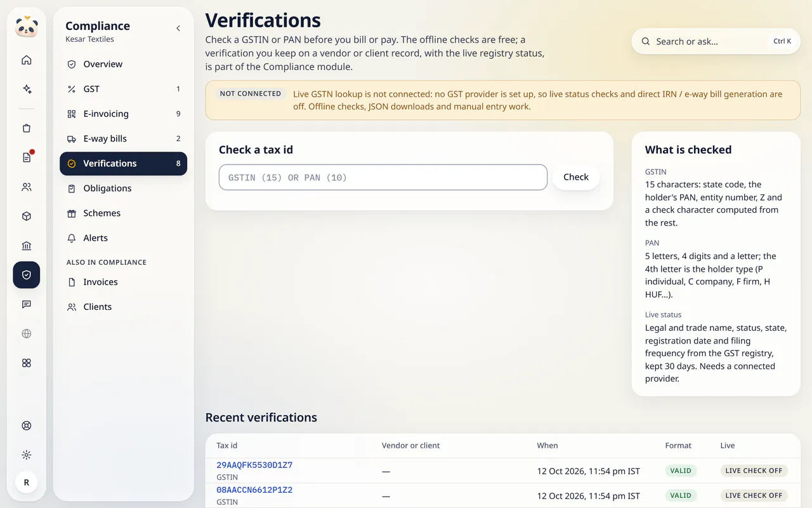The image size is (812, 508).
Task: Select the Verifications menu item
Action: (124, 163)
